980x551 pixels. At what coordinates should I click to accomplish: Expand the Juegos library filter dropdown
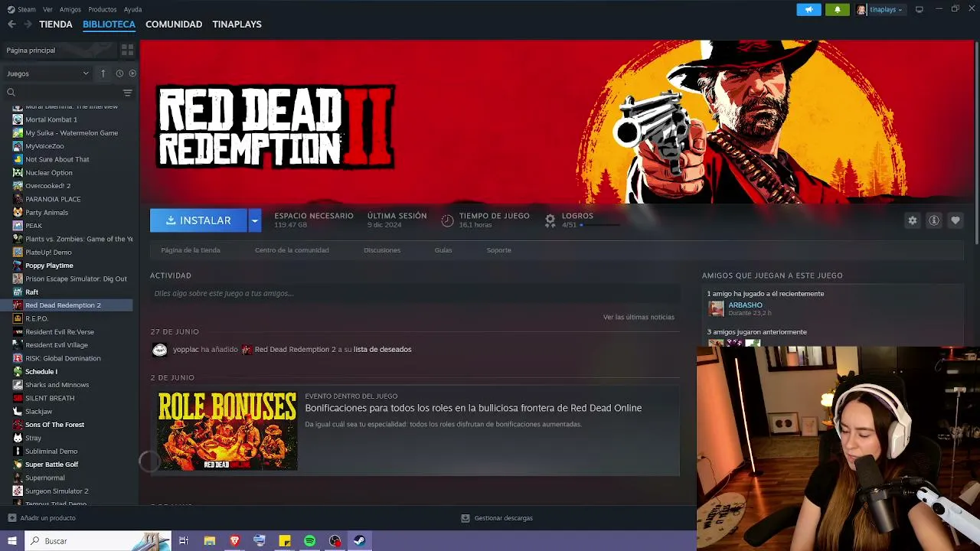click(48, 73)
